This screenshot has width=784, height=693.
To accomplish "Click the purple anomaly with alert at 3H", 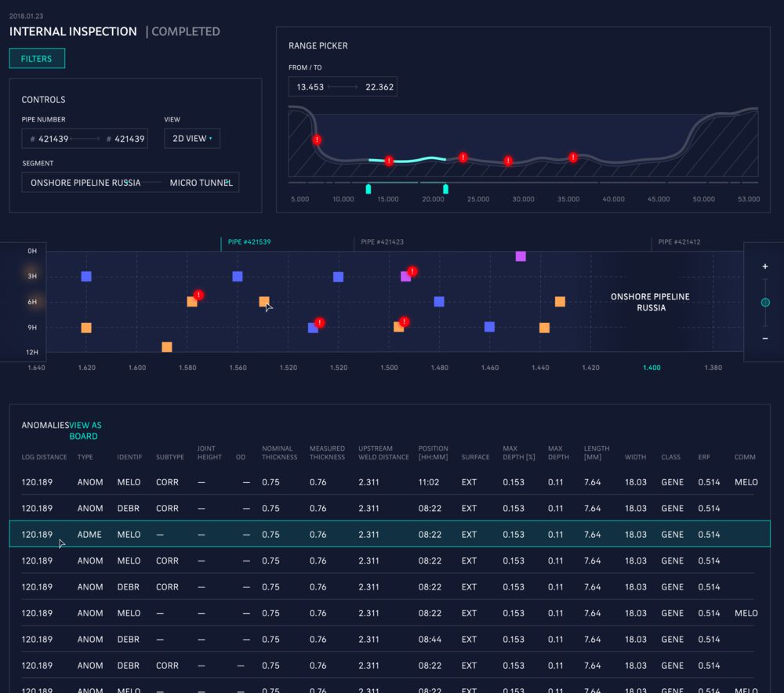I will [x=406, y=276].
